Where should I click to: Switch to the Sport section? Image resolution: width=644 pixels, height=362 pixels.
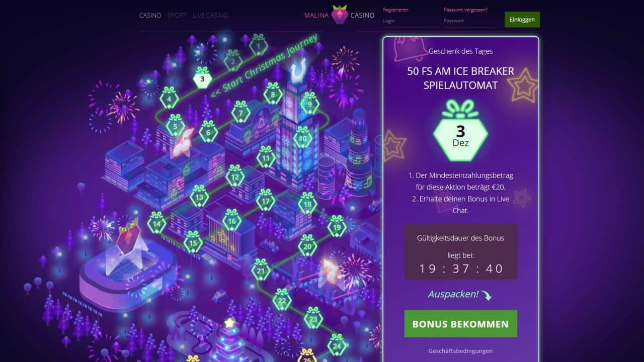click(x=177, y=16)
